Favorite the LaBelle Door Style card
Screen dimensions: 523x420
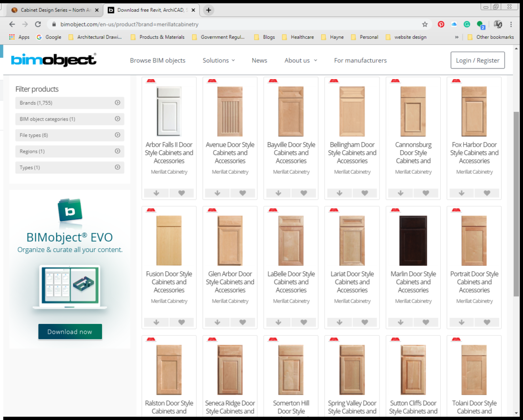pos(303,322)
